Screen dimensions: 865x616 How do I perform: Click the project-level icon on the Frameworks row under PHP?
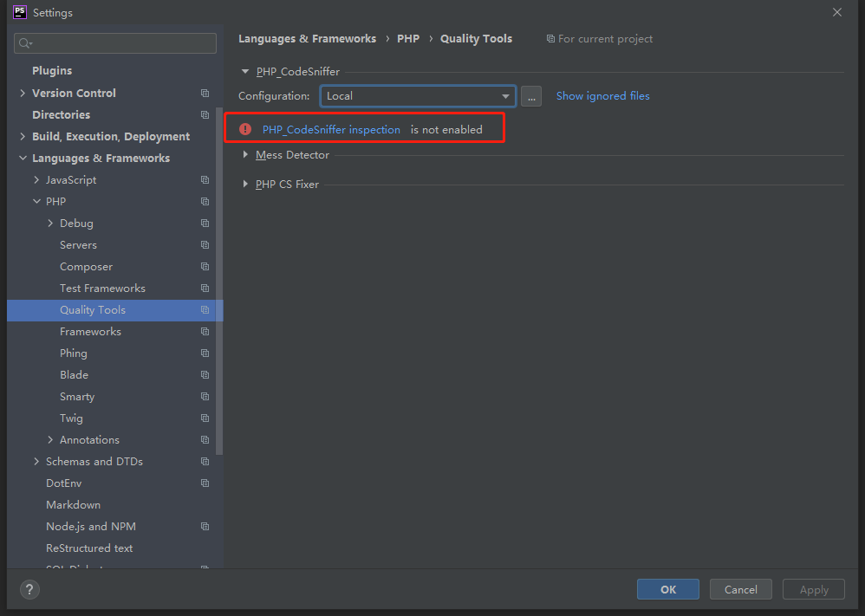tap(205, 332)
